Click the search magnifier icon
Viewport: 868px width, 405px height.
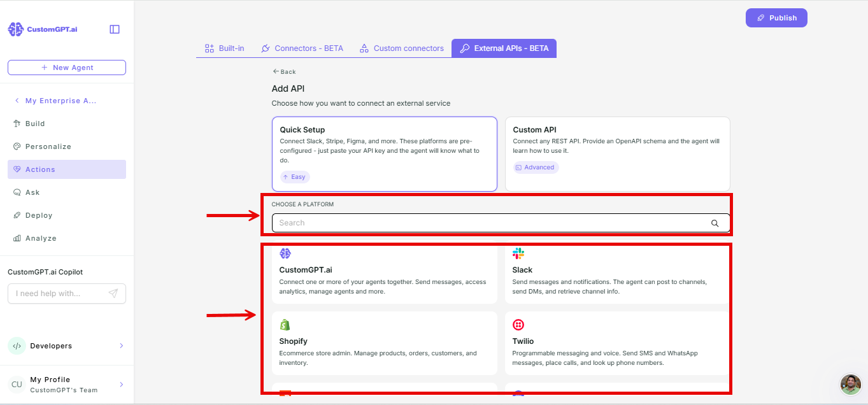715,223
